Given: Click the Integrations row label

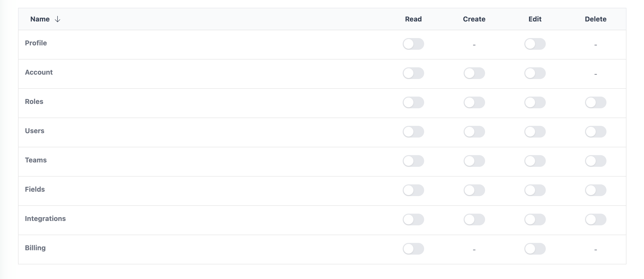Looking at the screenshot, I should click(x=45, y=219).
